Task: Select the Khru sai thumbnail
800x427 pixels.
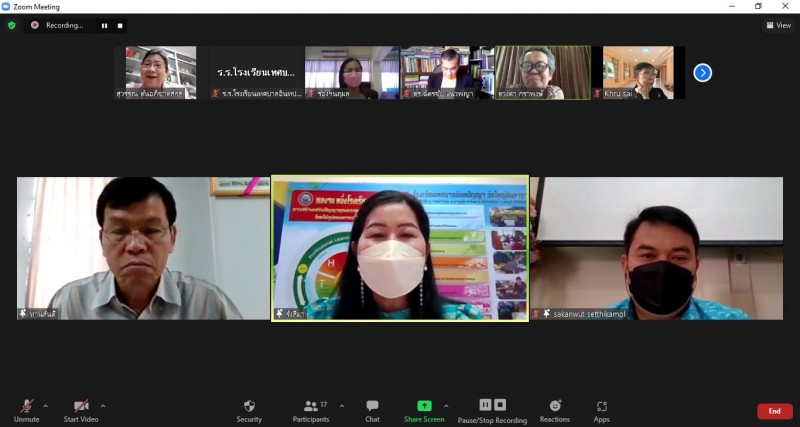Action: click(x=638, y=72)
